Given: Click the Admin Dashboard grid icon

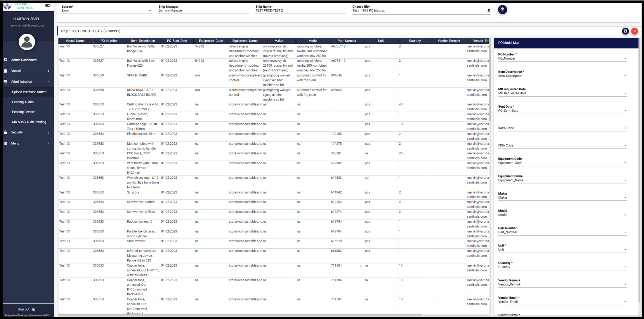Looking at the screenshot, I should coord(6,60).
